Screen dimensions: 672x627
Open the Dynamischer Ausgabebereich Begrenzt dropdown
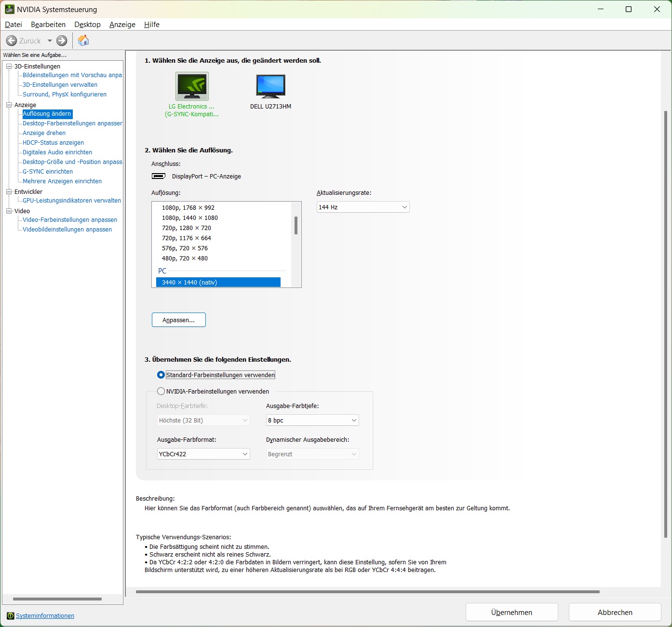coord(312,454)
